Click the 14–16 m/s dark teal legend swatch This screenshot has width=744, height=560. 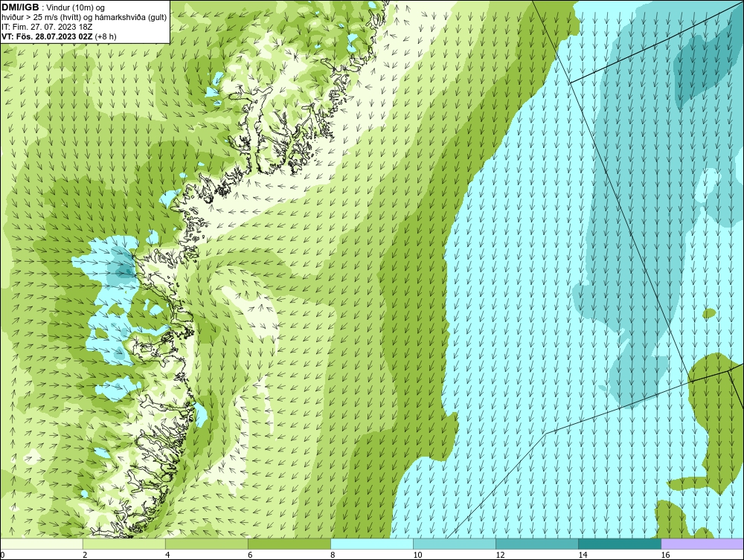[620, 544]
